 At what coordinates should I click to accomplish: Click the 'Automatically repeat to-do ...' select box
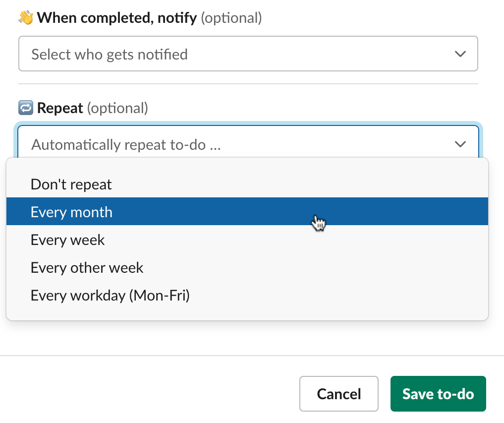pos(248,142)
